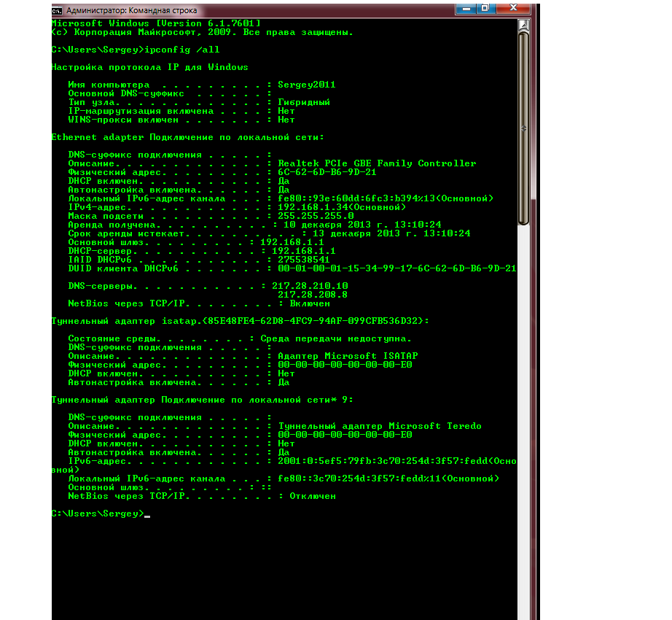Click lease expiry date '13 декабря 2013 г. 13:10:24'
The height and width of the screenshot is (620, 672).
[x=391, y=233]
